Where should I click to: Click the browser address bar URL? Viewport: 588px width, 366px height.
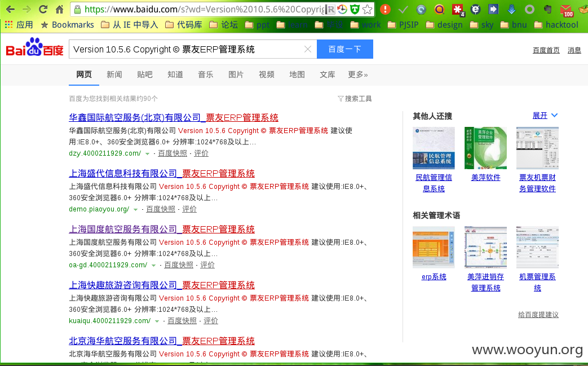(204, 10)
